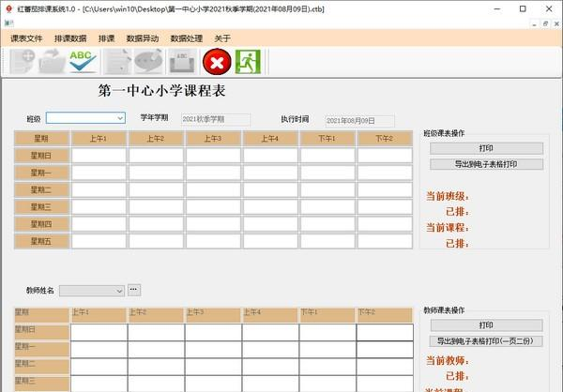Click the 上午4 column header in teacher table
Viewport: 563px width, 392px height.
pyautogui.click(x=270, y=315)
